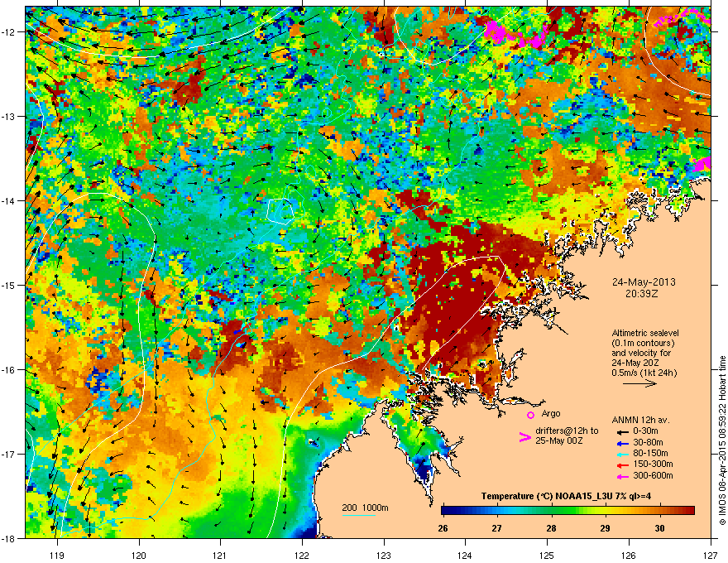
Task: Click the '150-300m' depth label
Action: [653, 464]
